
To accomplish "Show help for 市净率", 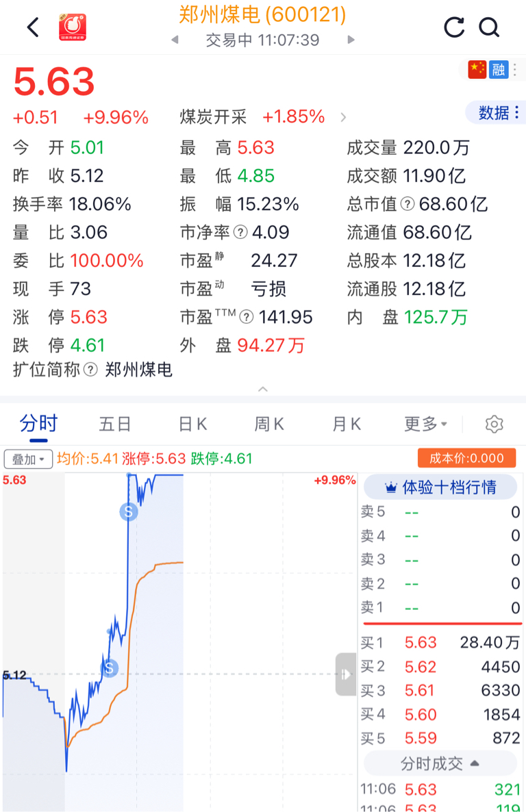I will coord(240,232).
